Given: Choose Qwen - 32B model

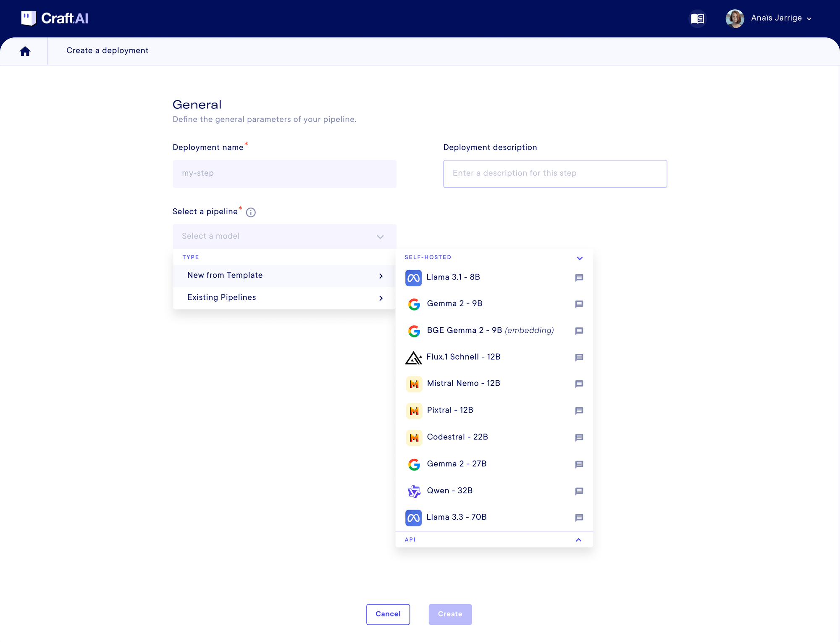Looking at the screenshot, I should [x=494, y=491].
